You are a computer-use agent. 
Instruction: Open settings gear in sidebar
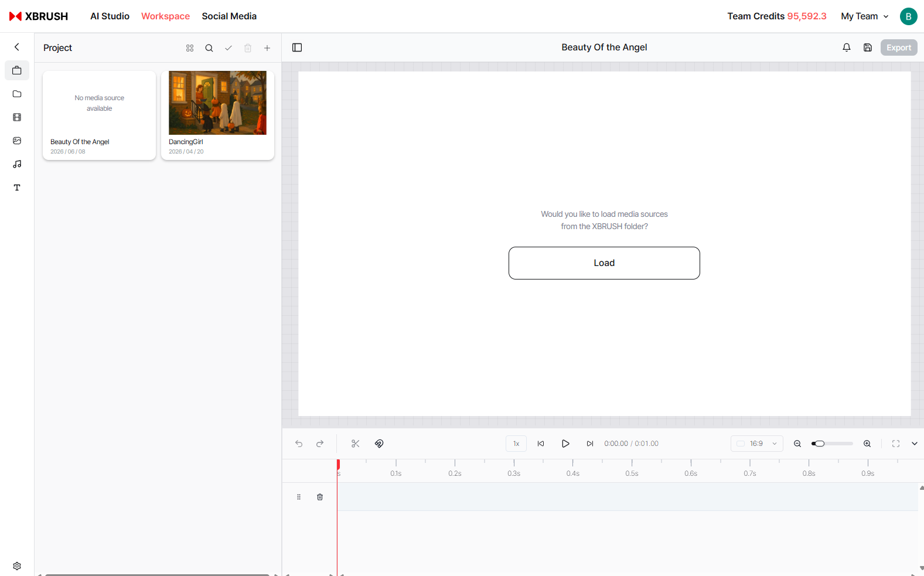[x=17, y=566]
